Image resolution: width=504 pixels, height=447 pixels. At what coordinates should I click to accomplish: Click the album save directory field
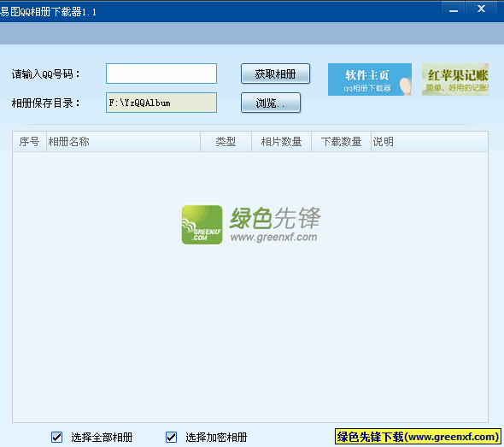pos(161,103)
